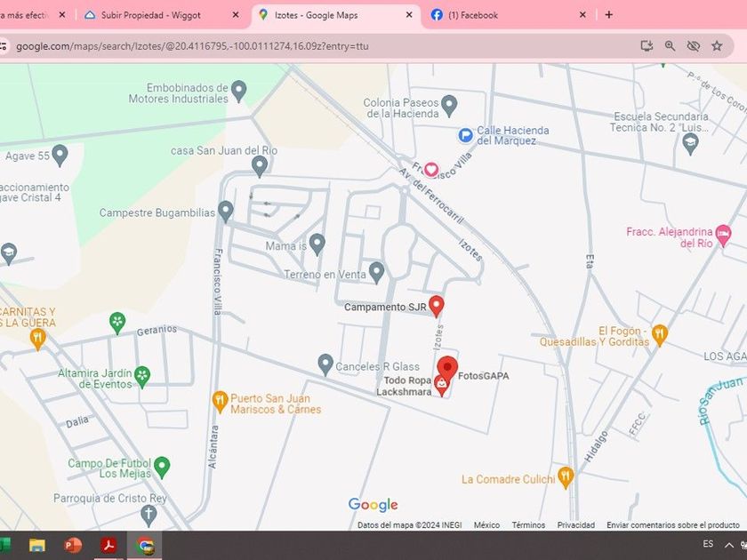Image resolution: width=747 pixels, height=560 pixels.
Task: Open El Fogón restaurant marker
Action: click(659, 334)
